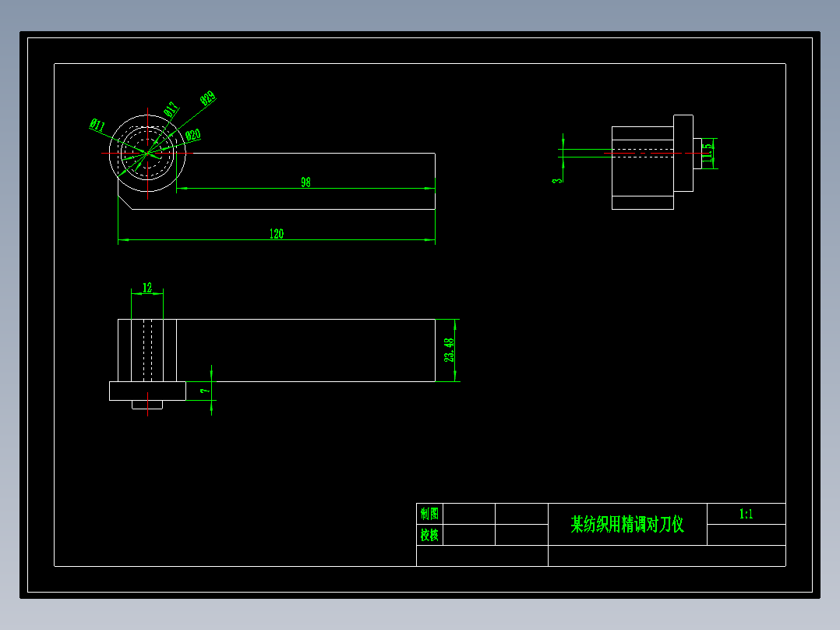Click the 制图 title block label

[x=429, y=514]
